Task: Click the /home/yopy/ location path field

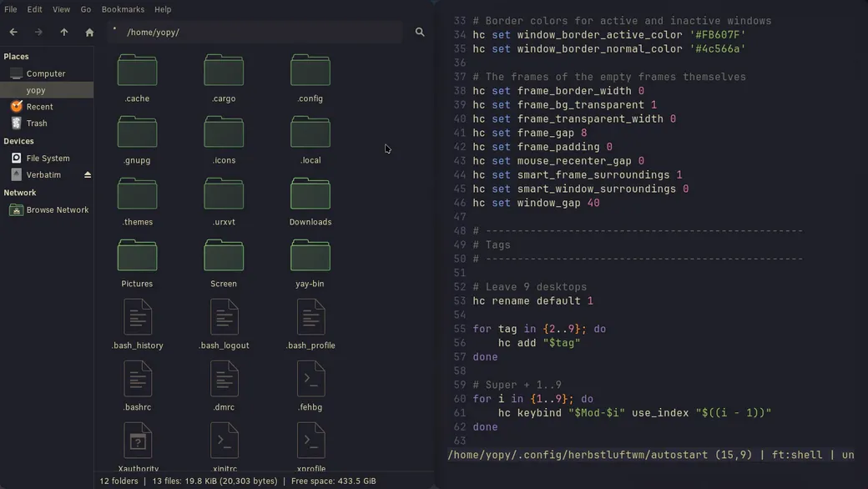Action: click(x=255, y=32)
